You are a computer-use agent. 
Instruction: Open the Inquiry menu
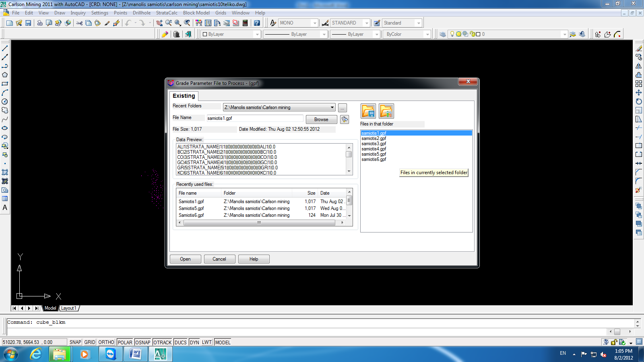[78, 13]
